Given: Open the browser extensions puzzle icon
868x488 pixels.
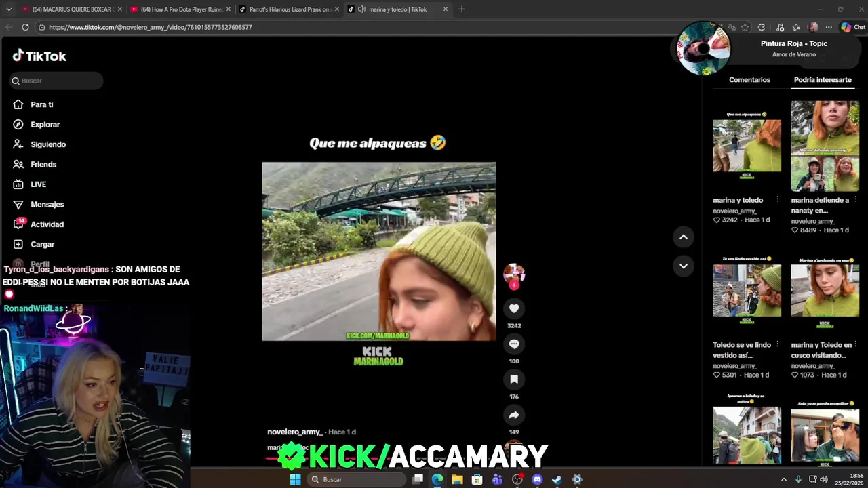Looking at the screenshot, I should (x=762, y=27).
